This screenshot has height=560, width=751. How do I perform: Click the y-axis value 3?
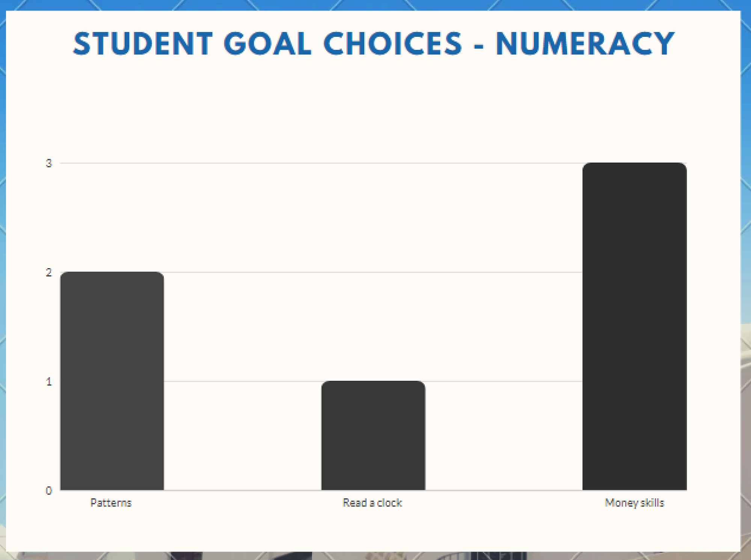pos(49,163)
